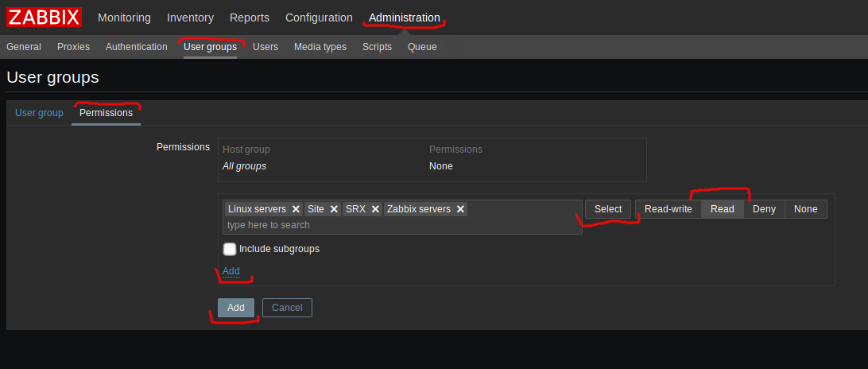
Task: Select the None permission option
Action: [x=805, y=209]
